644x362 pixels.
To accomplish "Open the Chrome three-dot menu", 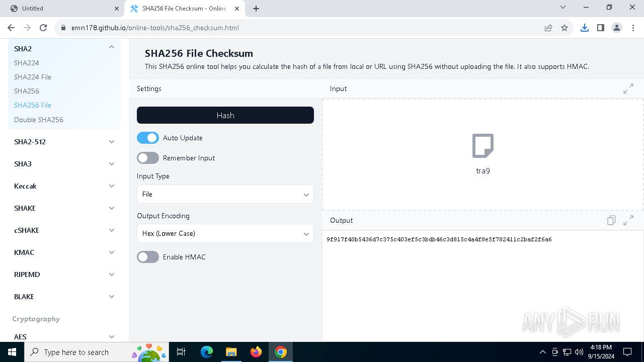I will point(633,28).
